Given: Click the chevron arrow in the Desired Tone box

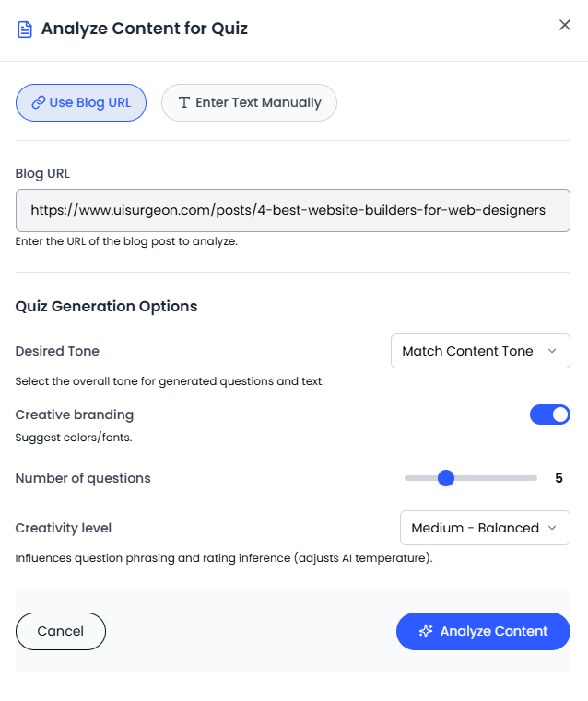Looking at the screenshot, I should (552, 351).
